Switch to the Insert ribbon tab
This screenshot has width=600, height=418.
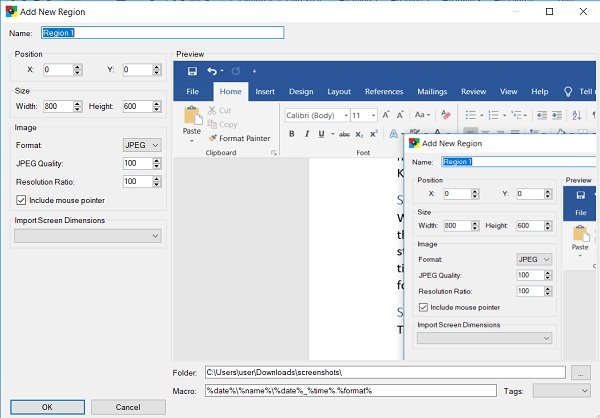[x=265, y=91]
